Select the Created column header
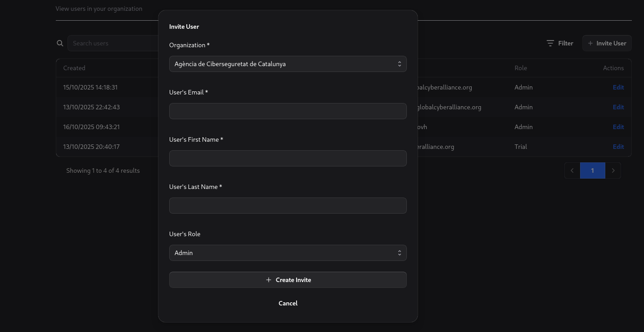 click(x=74, y=67)
